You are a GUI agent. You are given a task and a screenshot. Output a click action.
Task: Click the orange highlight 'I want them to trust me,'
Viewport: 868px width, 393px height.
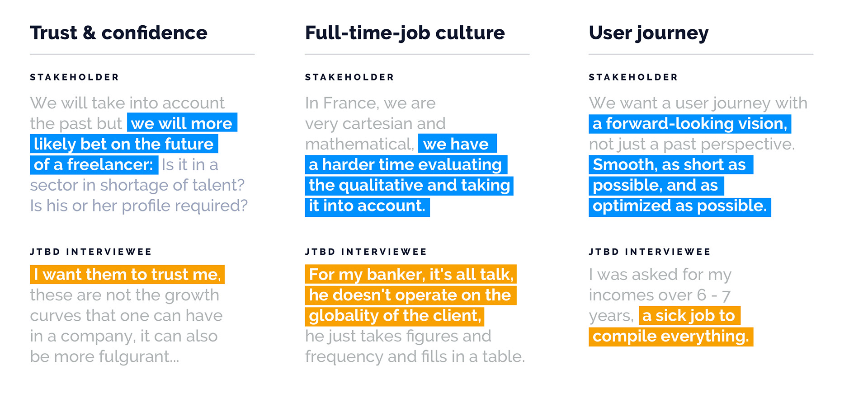127,274
